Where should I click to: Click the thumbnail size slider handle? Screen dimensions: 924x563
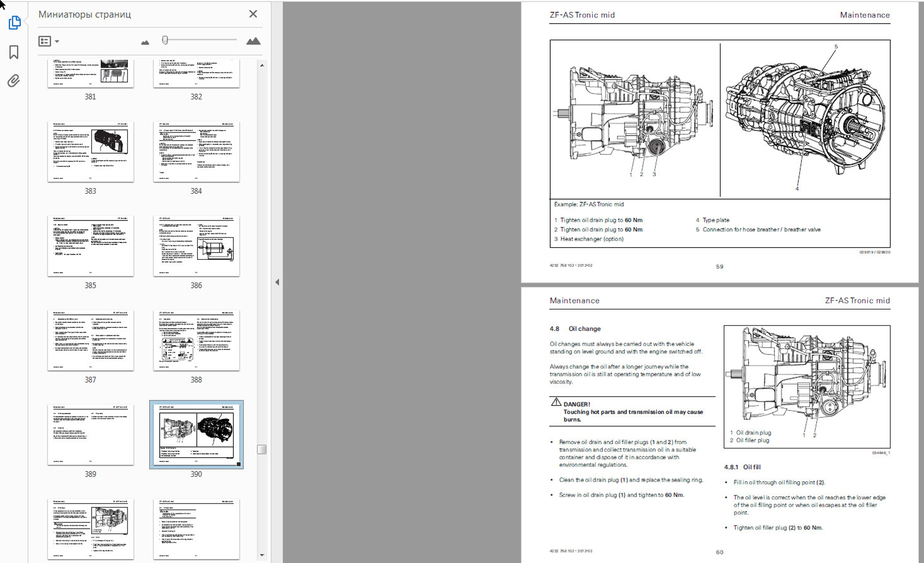[165, 40]
